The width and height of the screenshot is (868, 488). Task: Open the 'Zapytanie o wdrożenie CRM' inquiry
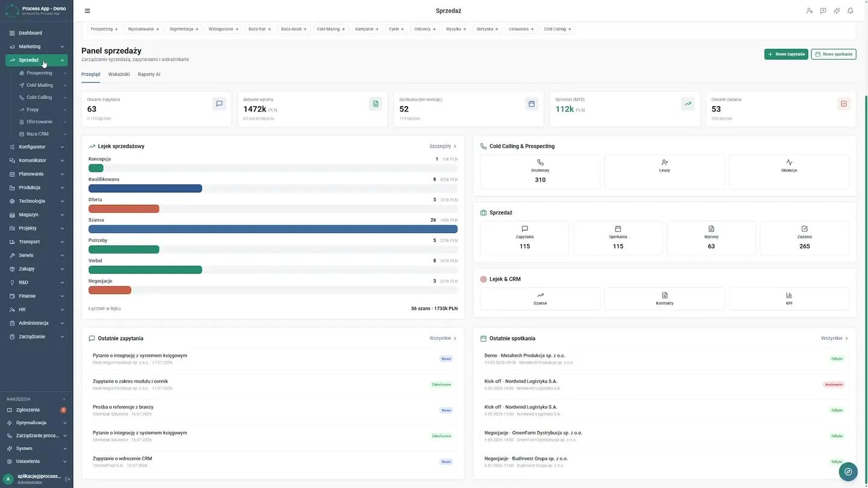click(x=272, y=461)
